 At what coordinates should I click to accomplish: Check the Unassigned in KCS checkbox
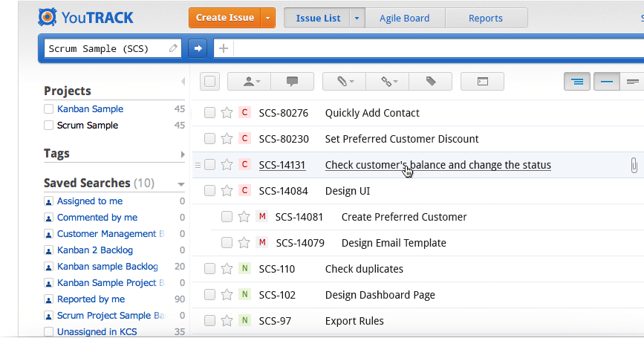(48, 332)
